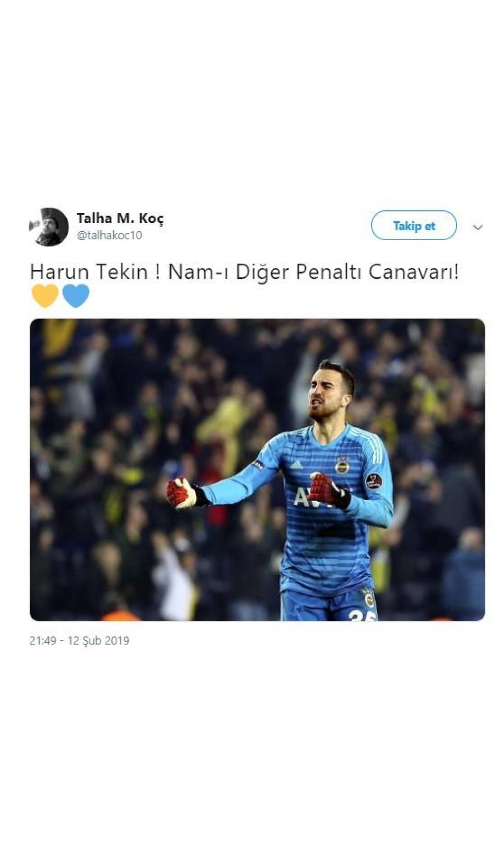The width and height of the screenshot is (504, 851).
Task: Click the adidas logo on the jersey
Action: click(296, 464)
